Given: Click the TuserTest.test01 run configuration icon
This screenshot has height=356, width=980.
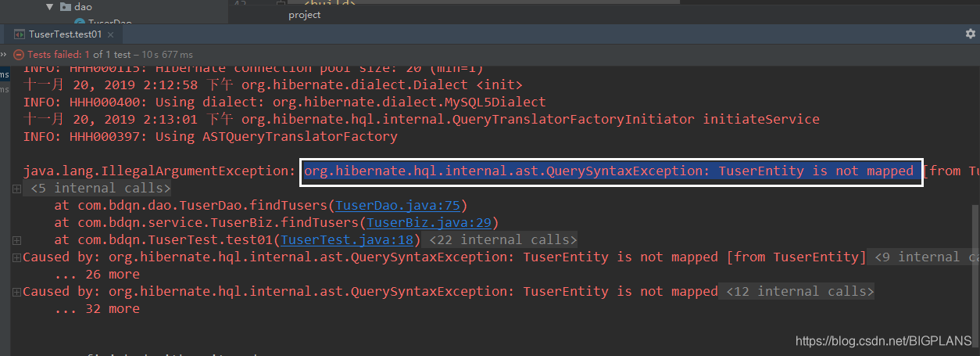Looking at the screenshot, I should tap(19, 34).
